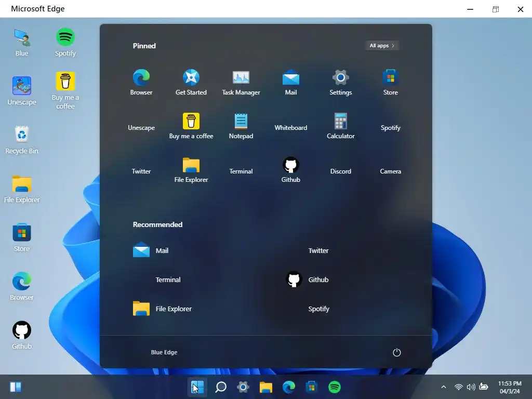Screen dimensions: 532x399
Task: Open the Store desktop shortcut
Action: click(x=22, y=237)
